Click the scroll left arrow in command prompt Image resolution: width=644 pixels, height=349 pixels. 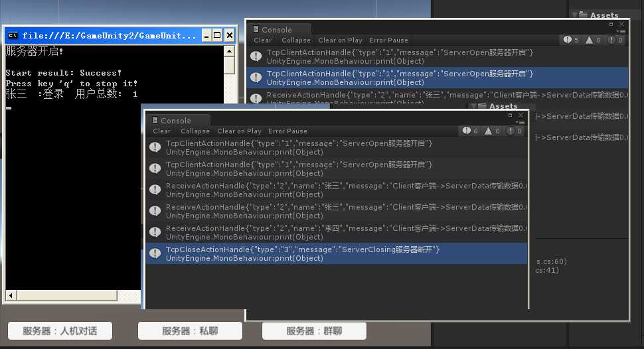click(x=11, y=295)
